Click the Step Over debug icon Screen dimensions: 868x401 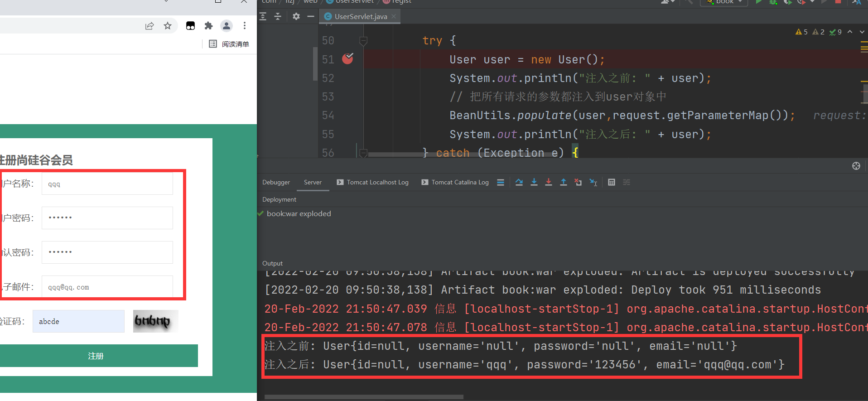point(519,182)
